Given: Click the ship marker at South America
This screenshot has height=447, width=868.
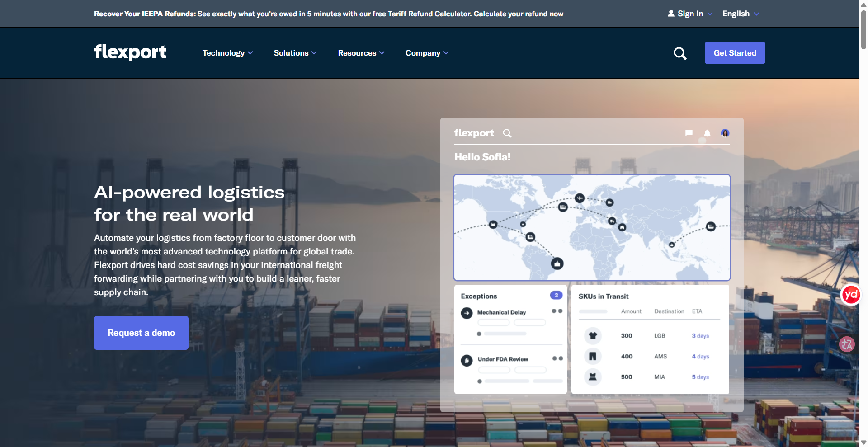Looking at the screenshot, I should (557, 263).
